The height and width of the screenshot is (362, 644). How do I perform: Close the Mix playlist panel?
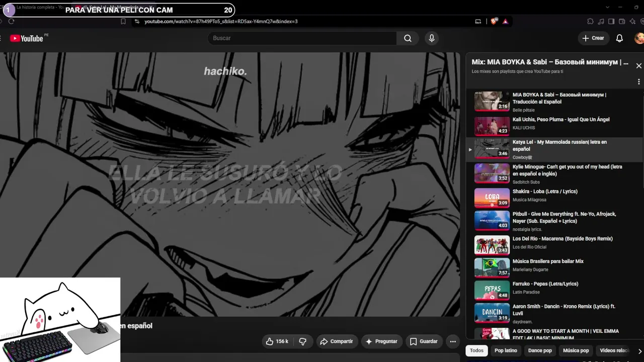pos(638,66)
